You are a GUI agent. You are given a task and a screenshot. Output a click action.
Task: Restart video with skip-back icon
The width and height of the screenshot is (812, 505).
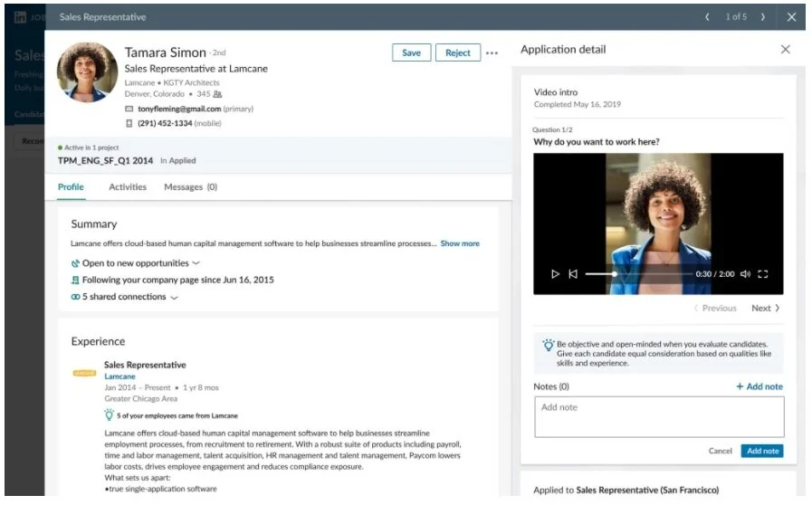tap(573, 274)
